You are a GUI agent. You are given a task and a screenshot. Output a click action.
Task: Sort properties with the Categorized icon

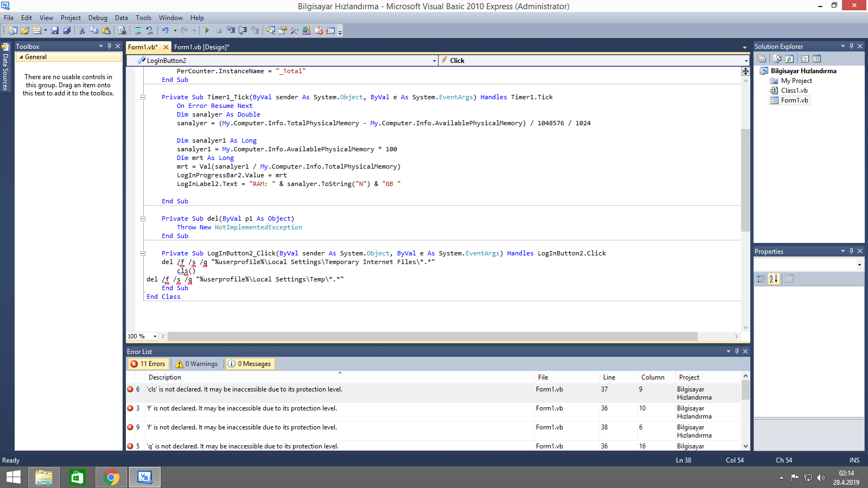(761, 279)
